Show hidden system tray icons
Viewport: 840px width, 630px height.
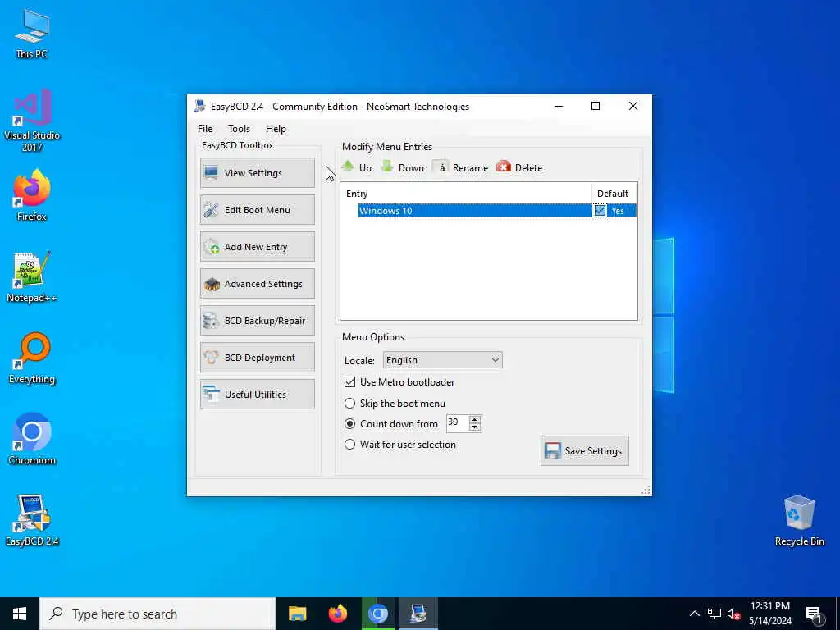(x=694, y=614)
